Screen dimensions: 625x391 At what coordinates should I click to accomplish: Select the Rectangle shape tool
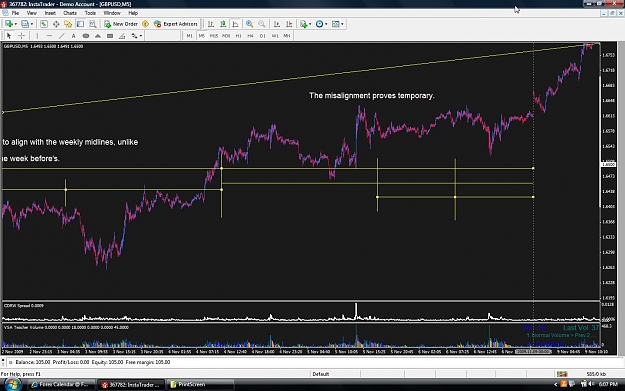point(110,36)
